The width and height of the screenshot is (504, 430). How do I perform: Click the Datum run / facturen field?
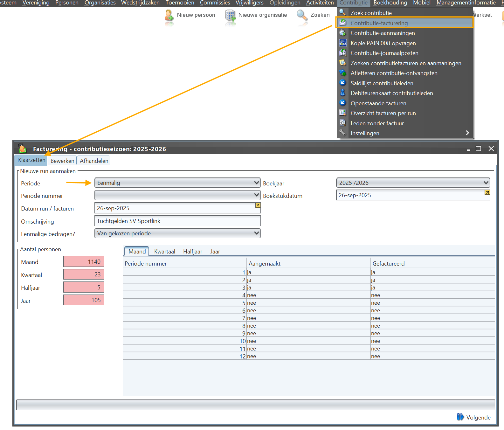click(x=177, y=208)
